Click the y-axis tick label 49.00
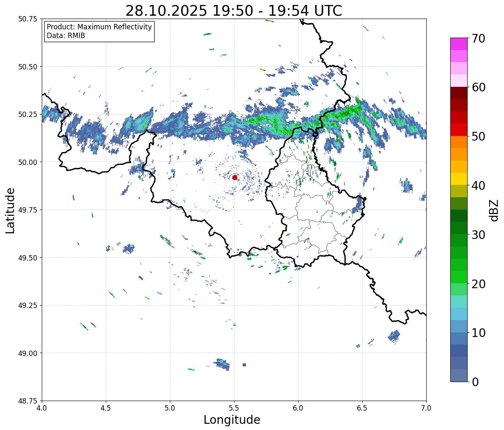This screenshot has height=430, width=504. [x=28, y=353]
